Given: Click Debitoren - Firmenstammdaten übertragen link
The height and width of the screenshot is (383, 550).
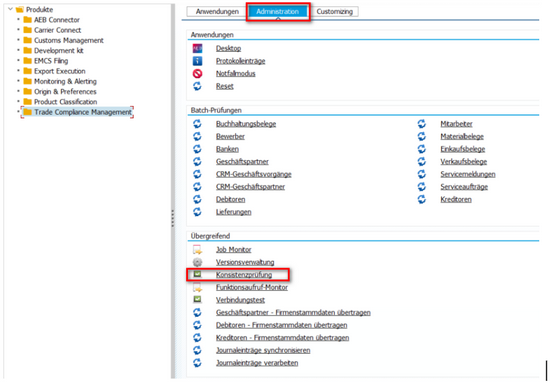Looking at the screenshot, I should pyautogui.click(x=281, y=325).
